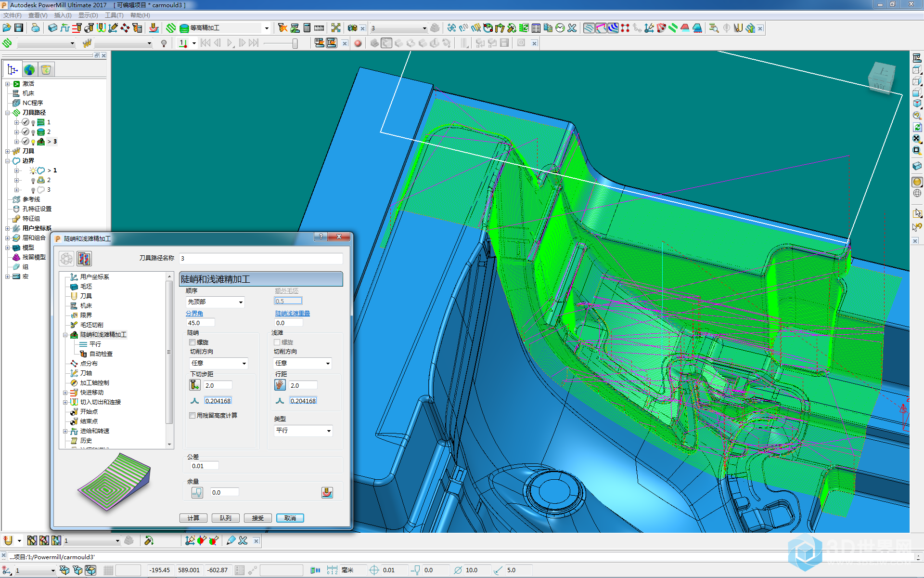924x578 pixels.
Task: Click the red simulation record button
Action: click(358, 43)
